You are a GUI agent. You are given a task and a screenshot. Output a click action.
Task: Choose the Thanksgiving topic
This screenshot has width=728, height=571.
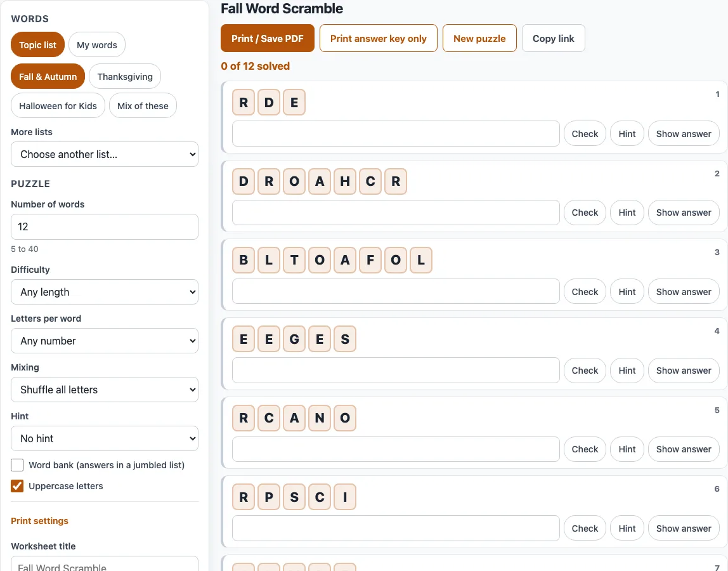125,76
